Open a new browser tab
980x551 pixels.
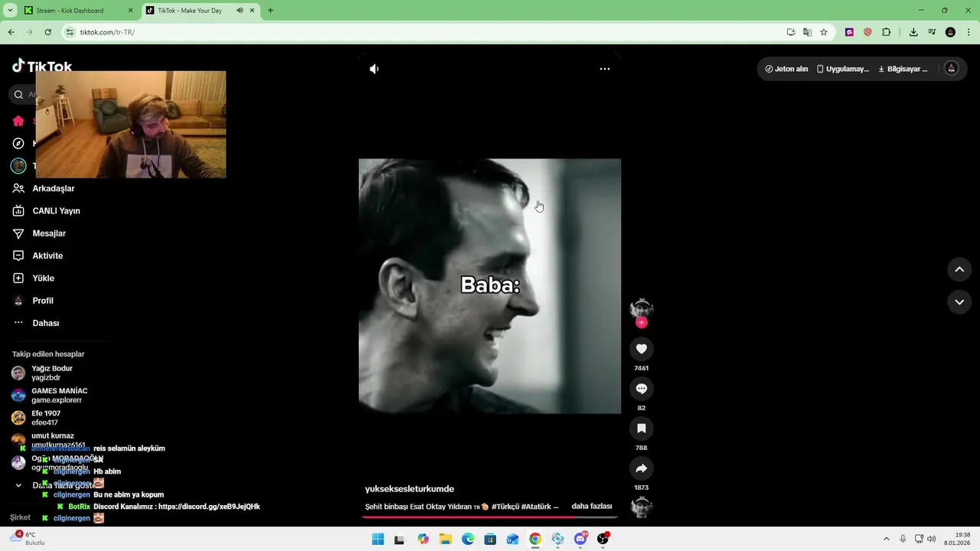coord(270,11)
